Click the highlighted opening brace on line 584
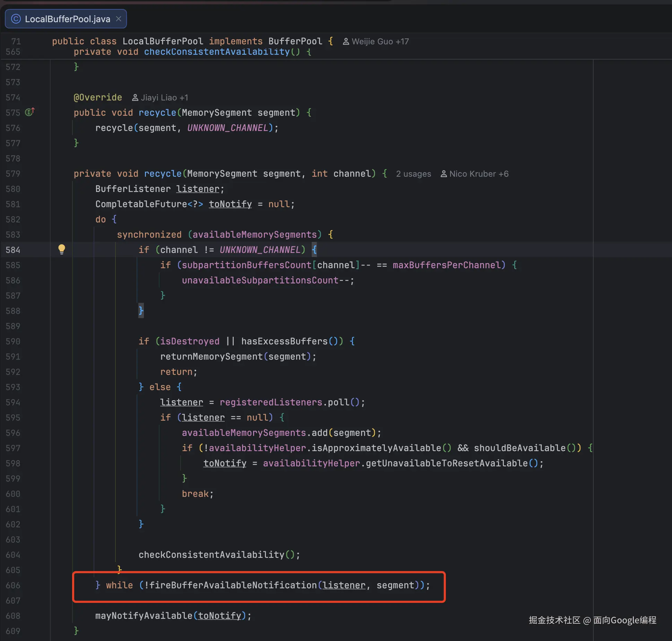This screenshot has height=641, width=672. coord(314,249)
